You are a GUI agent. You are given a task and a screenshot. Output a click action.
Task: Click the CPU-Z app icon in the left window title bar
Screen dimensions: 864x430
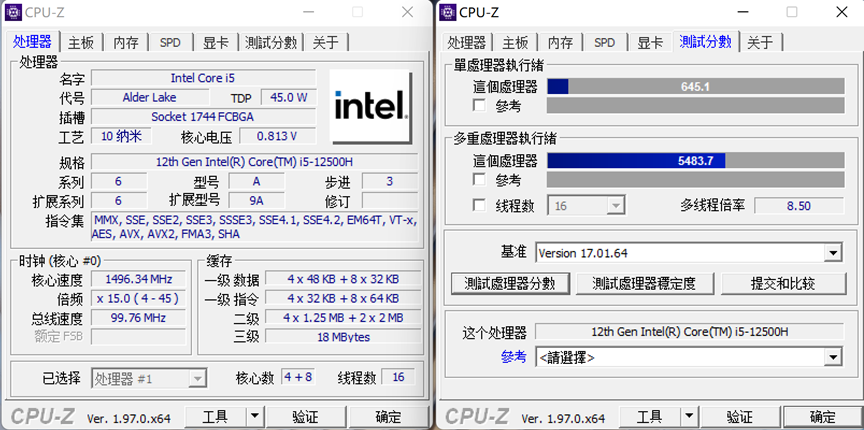pos(13,12)
